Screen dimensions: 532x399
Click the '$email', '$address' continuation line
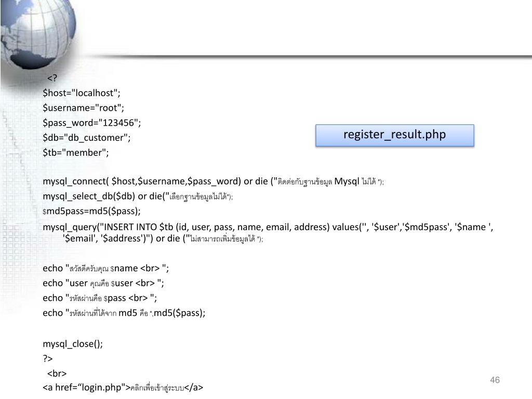click(163, 238)
